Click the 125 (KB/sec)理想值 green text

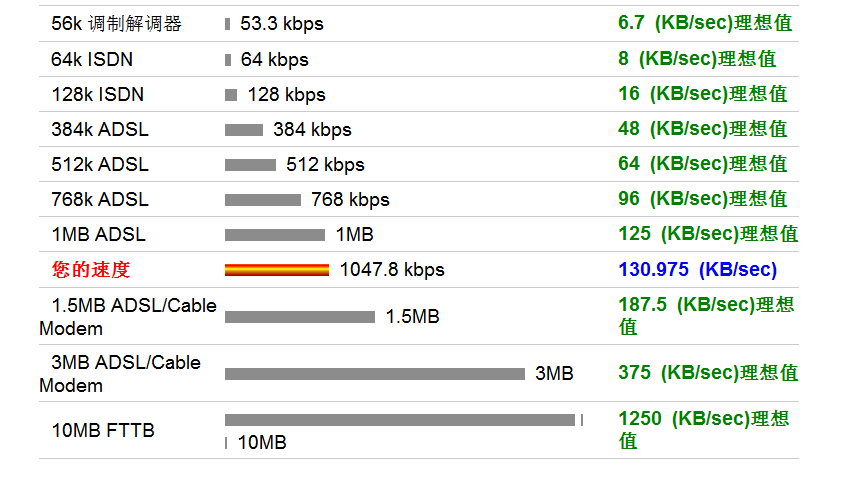click(x=707, y=234)
